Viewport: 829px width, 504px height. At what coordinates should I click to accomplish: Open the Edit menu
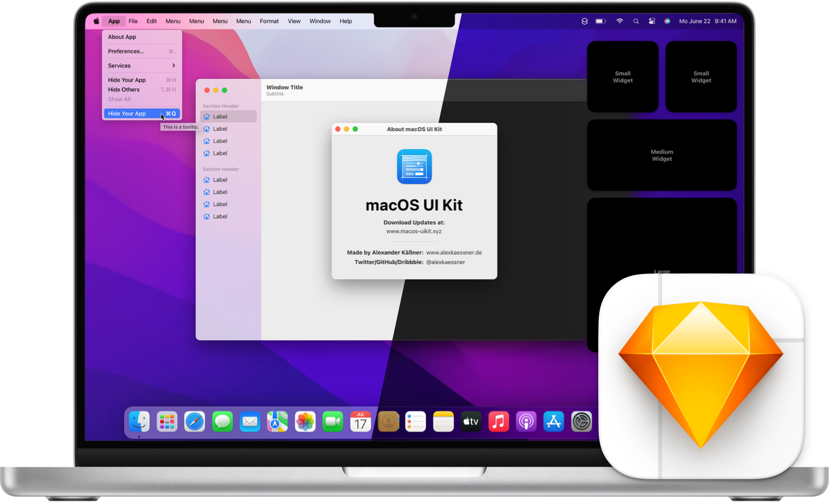coord(151,21)
